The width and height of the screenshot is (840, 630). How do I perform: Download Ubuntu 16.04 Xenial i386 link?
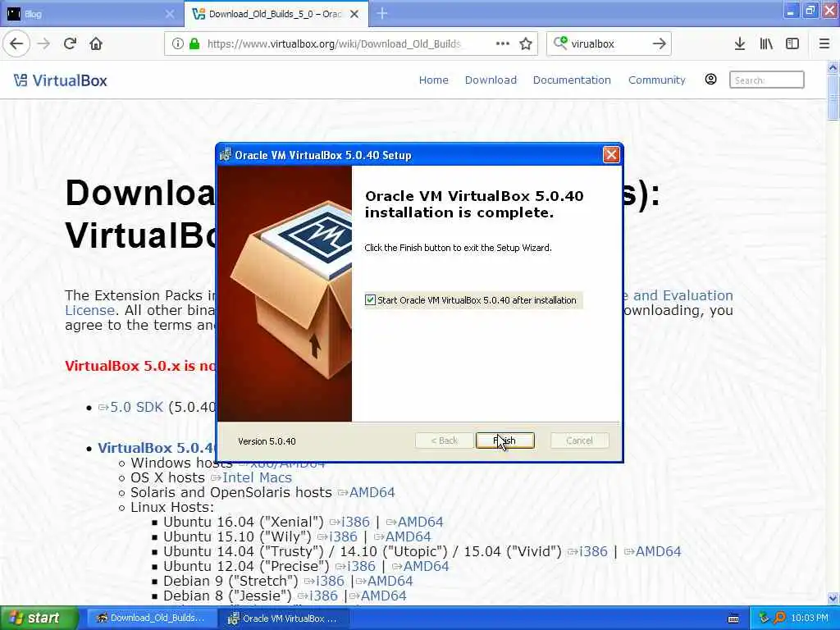(x=349, y=522)
